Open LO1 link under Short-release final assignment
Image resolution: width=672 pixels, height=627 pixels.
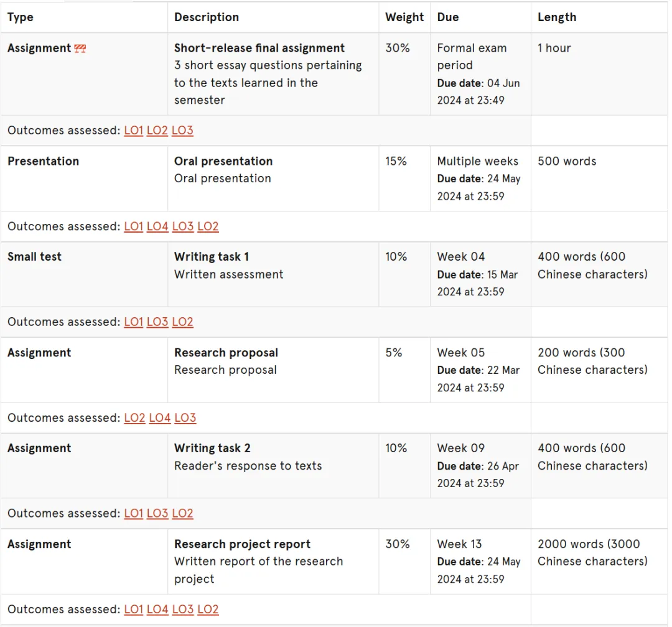click(x=133, y=130)
